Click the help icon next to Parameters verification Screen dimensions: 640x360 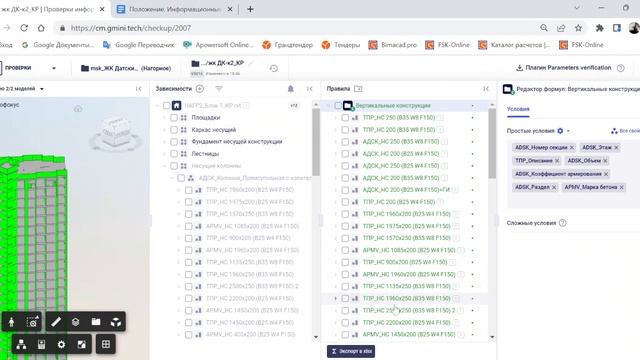pyautogui.click(x=621, y=68)
